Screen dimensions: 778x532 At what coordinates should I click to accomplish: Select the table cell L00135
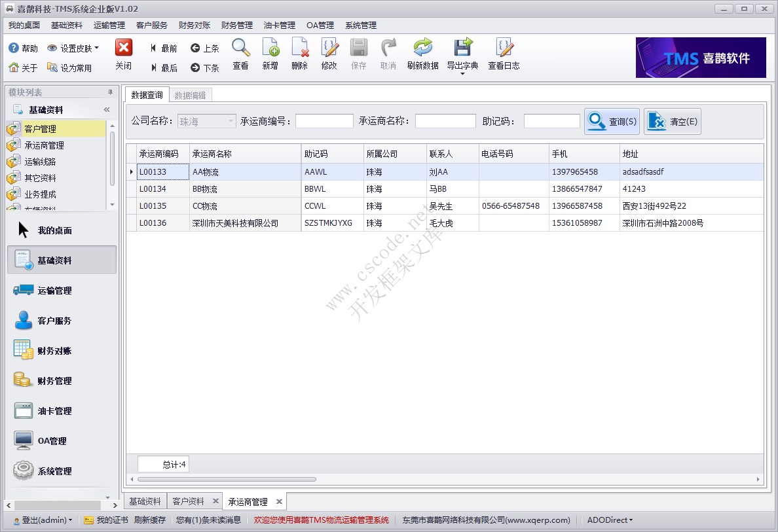(163, 205)
